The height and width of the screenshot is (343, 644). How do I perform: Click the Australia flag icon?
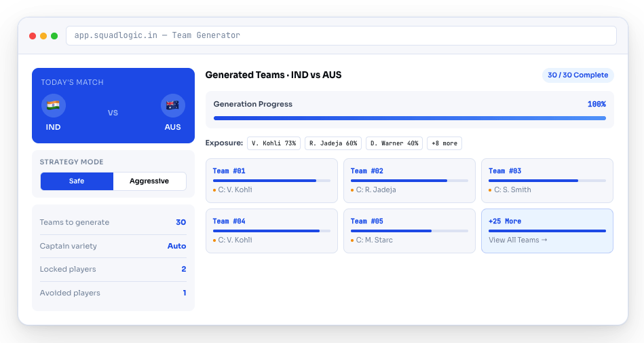pyautogui.click(x=172, y=106)
